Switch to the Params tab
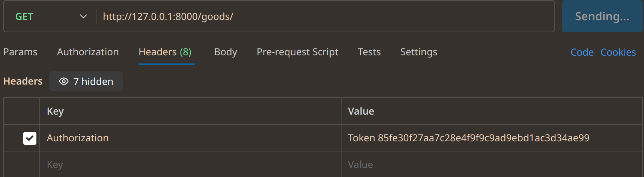This screenshot has height=177, width=644. point(20,52)
